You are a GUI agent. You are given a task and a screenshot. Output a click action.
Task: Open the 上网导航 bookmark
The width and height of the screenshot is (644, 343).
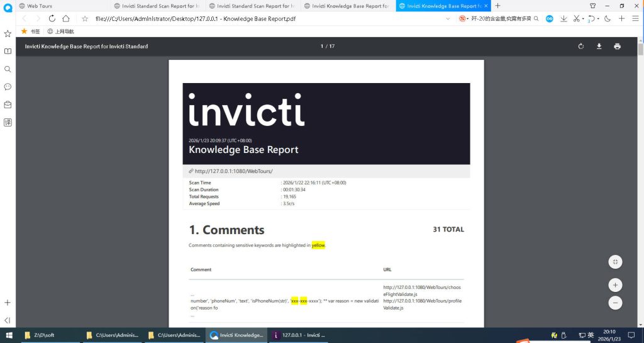(x=60, y=31)
